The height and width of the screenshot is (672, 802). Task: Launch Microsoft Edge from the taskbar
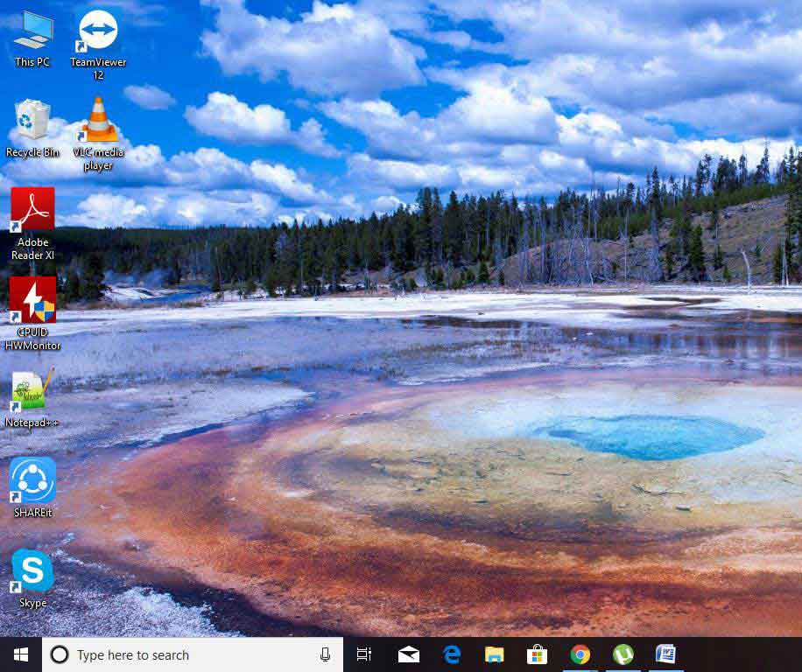tap(452, 654)
